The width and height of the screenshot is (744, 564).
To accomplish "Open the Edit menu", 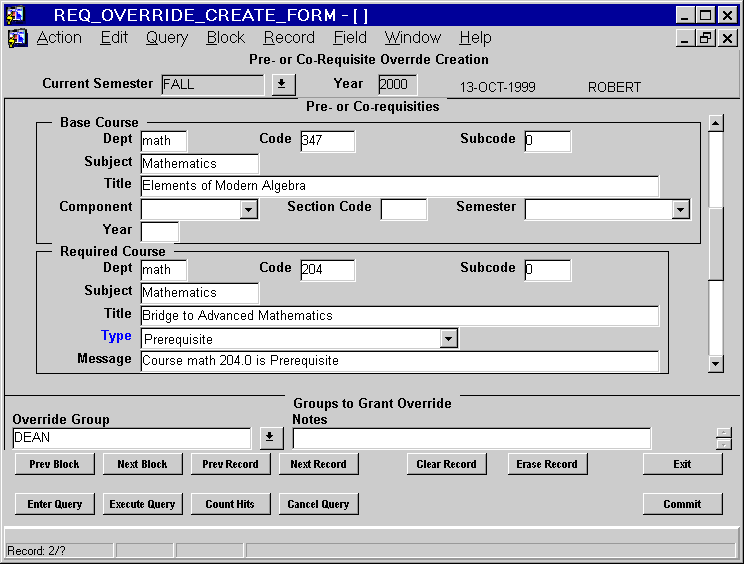I will [114, 37].
